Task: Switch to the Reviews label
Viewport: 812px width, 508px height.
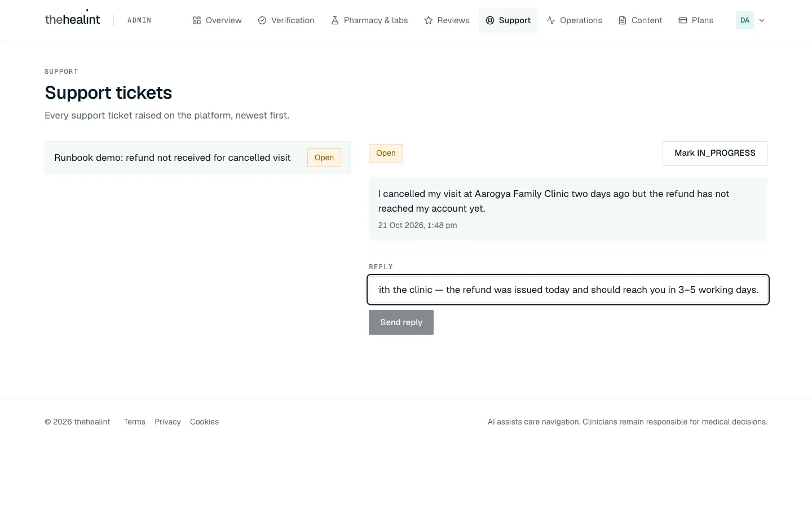Action: (453, 20)
